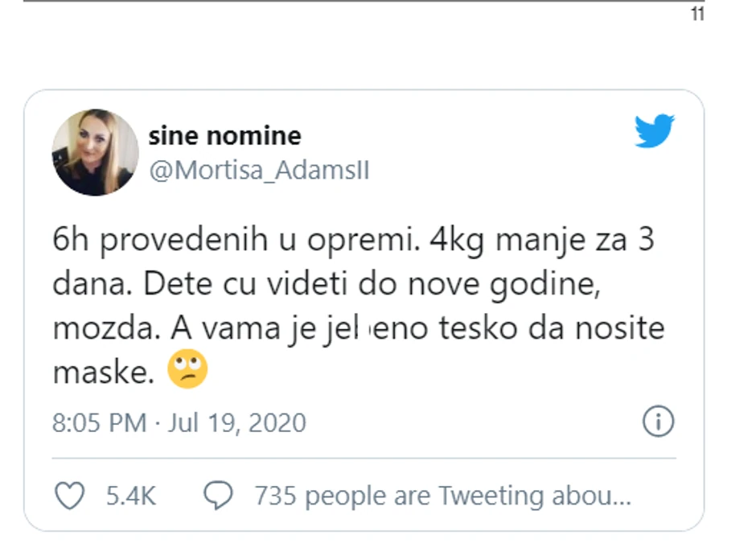756x560 pixels.
Task: Open the profile picture of sine nomine
Action: 95,153
